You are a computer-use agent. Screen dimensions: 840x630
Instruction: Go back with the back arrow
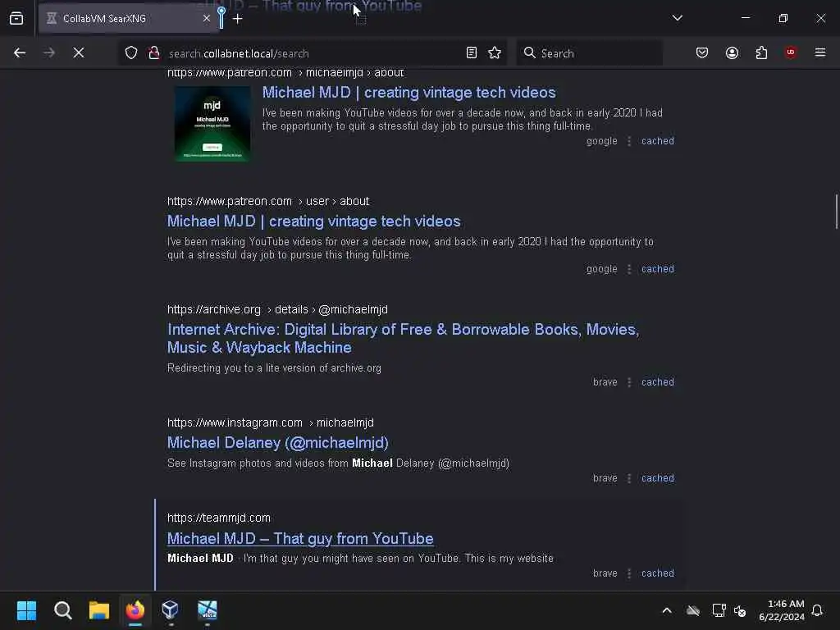pos(20,53)
